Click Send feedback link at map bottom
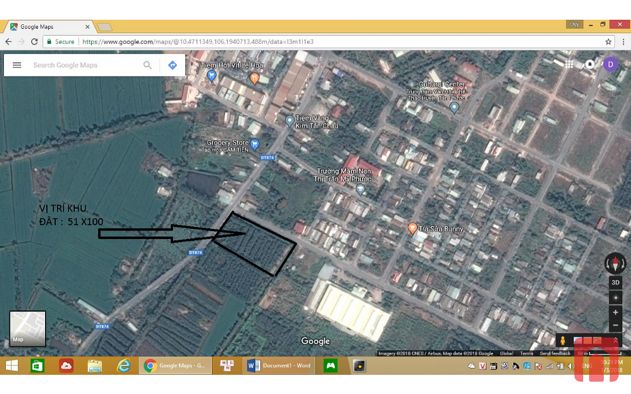Viewport: 631px width, 394px height. click(x=555, y=353)
